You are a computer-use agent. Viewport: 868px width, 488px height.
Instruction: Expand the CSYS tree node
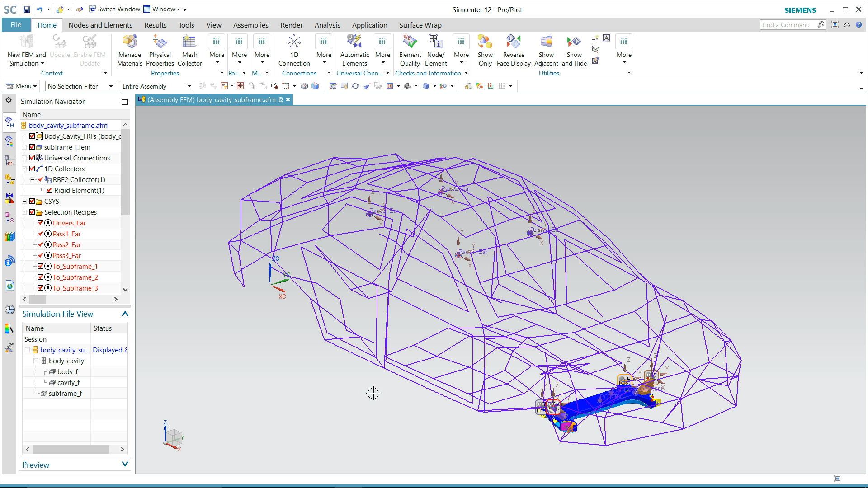tap(24, 201)
